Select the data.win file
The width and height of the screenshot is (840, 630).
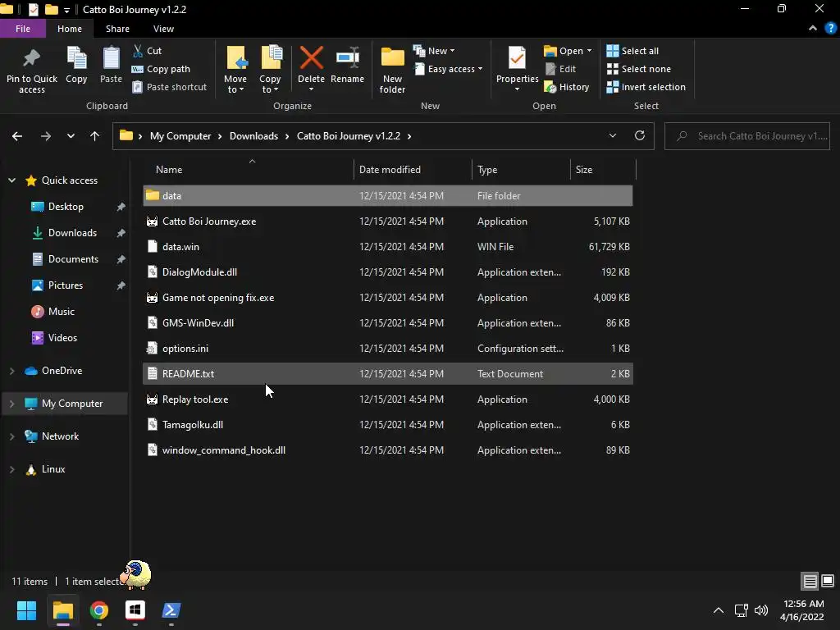point(388,247)
